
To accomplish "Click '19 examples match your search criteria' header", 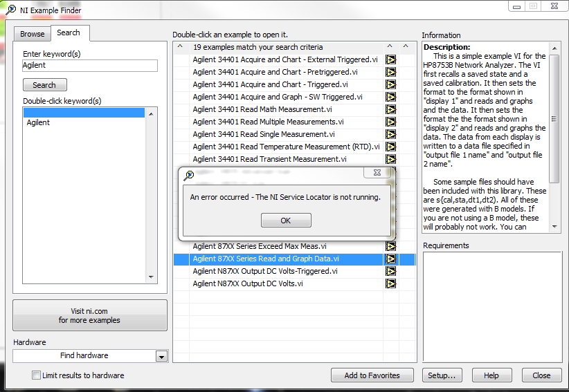I will point(258,47).
